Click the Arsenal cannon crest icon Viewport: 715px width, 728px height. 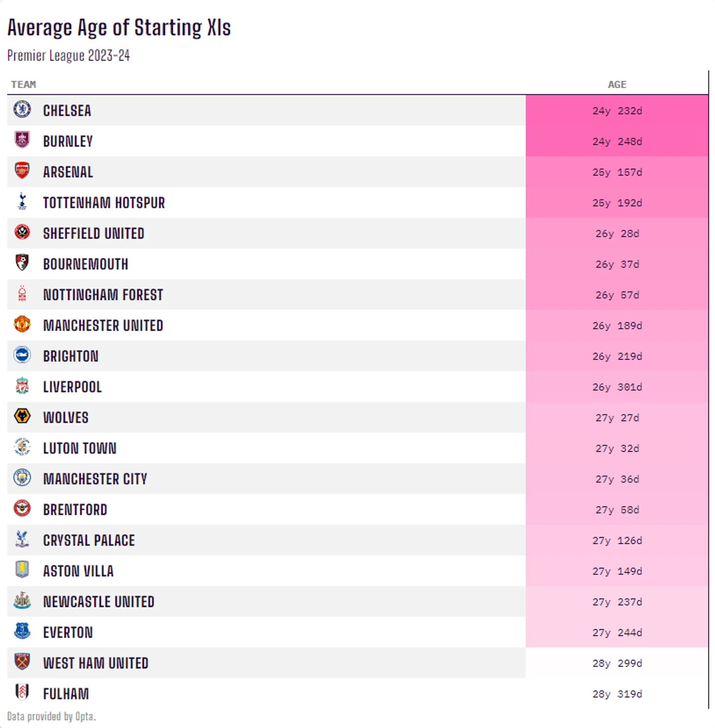22,171
